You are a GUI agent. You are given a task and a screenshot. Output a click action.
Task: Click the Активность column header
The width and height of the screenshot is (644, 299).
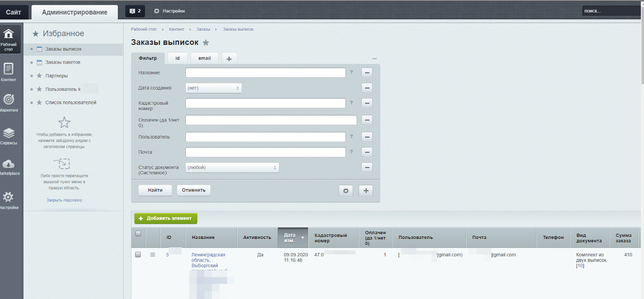(257, 237)
